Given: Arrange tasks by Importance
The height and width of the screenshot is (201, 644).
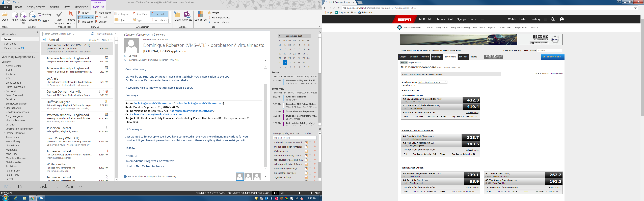Looking at the screenshot, I should pyautogui.click(x=159, y=20).
